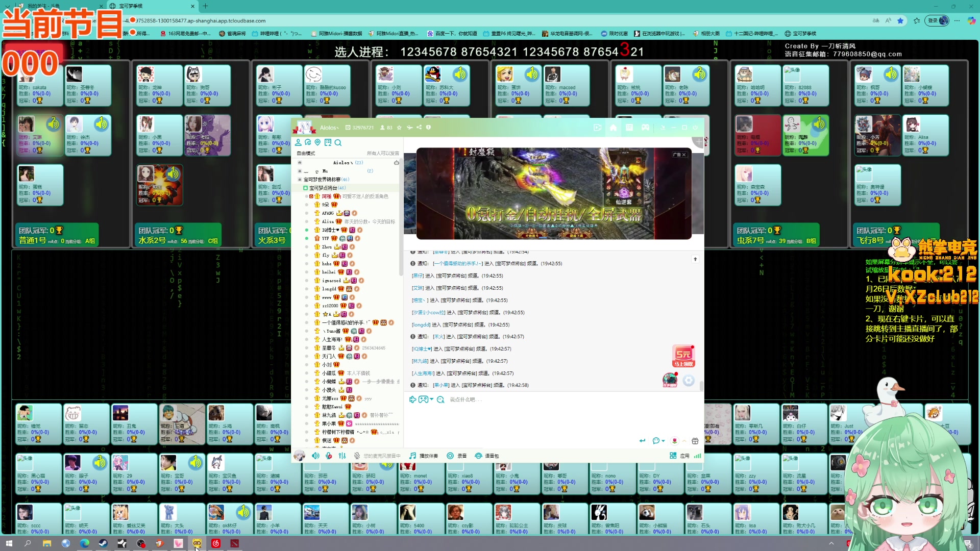Image resolution: width=980 pixels, height=551 pixels.
Task: Open the Windows Start menu
Action: pos(9,543)
